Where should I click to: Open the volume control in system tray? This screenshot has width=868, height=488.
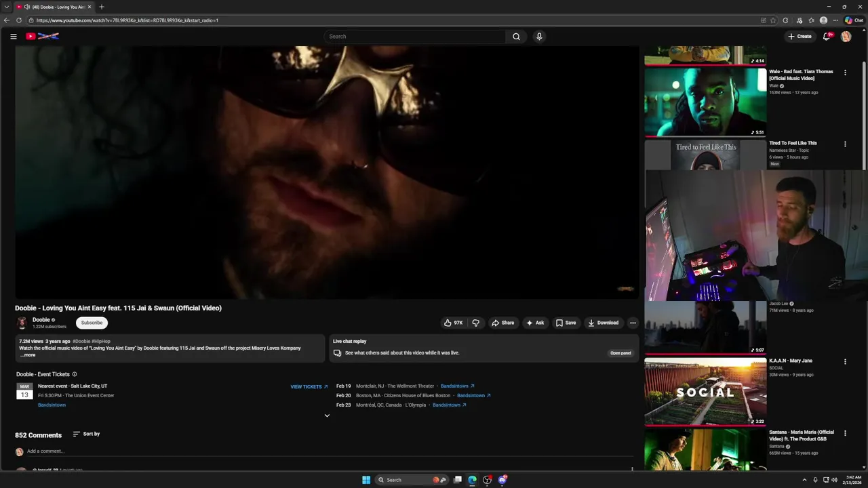tap(834, 480)
